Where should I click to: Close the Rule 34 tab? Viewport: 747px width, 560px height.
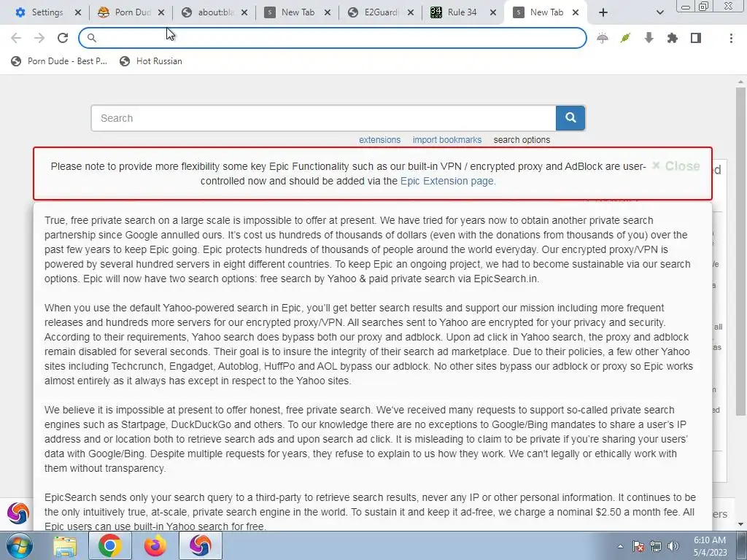pyautogui.click(x=494, y=12)
